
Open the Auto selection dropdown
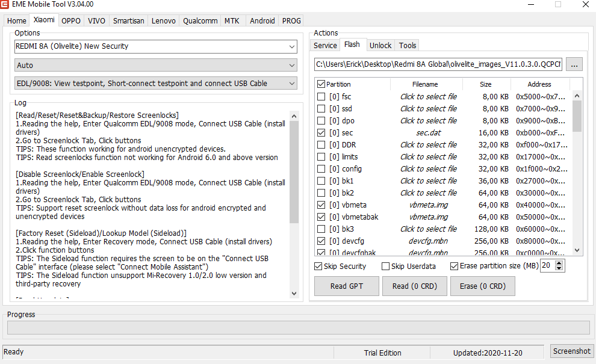(x=292, y=65)
